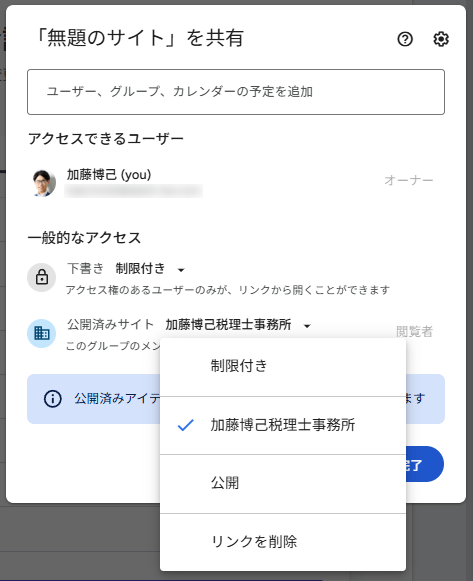473x581 pixels.
Task: Click the organization building icon
Action: pyautogui.click(x=41, y=333)
